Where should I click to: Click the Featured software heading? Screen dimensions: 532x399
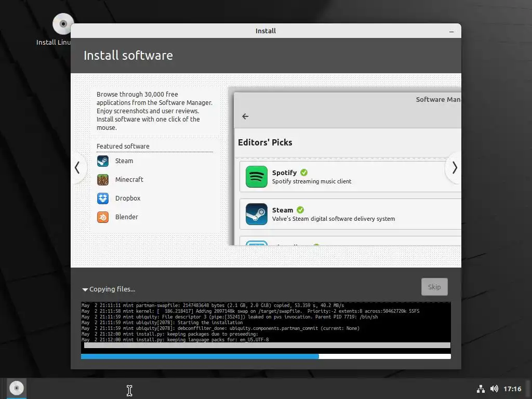click(x=123, y=146)
